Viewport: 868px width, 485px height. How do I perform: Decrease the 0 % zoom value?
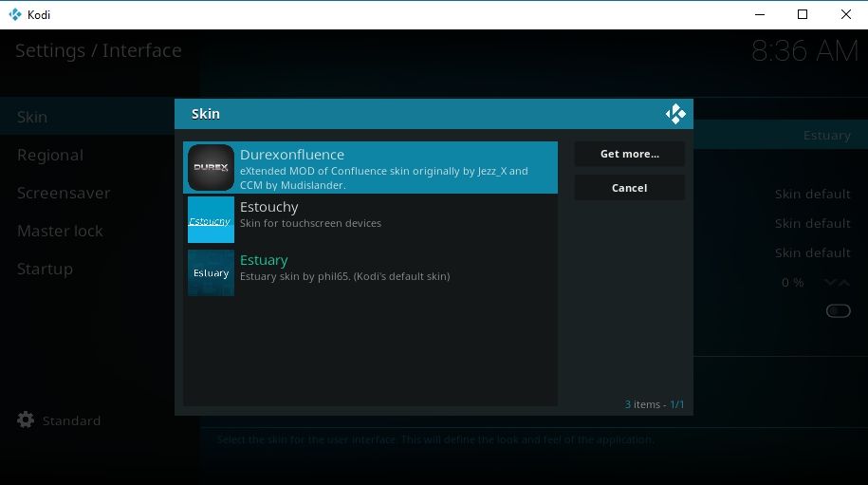click(x=830, y=283)
